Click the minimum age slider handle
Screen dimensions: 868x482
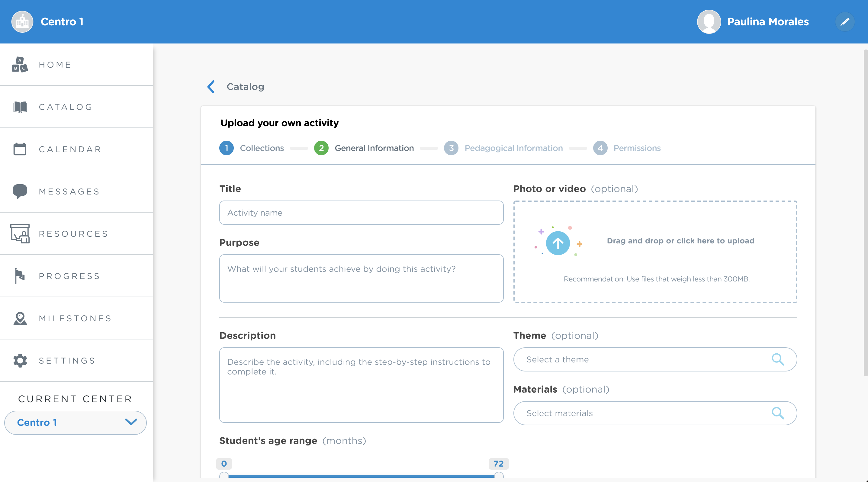tap(224, 476)
